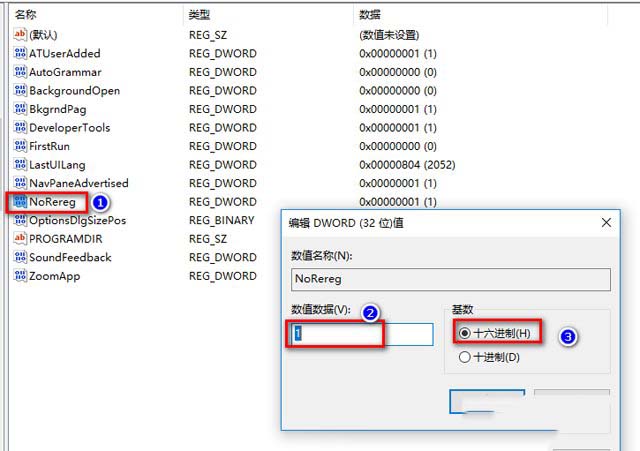
Task: Click the BackgroundOpen DWORD icon
Action: [x=20, y=90]
